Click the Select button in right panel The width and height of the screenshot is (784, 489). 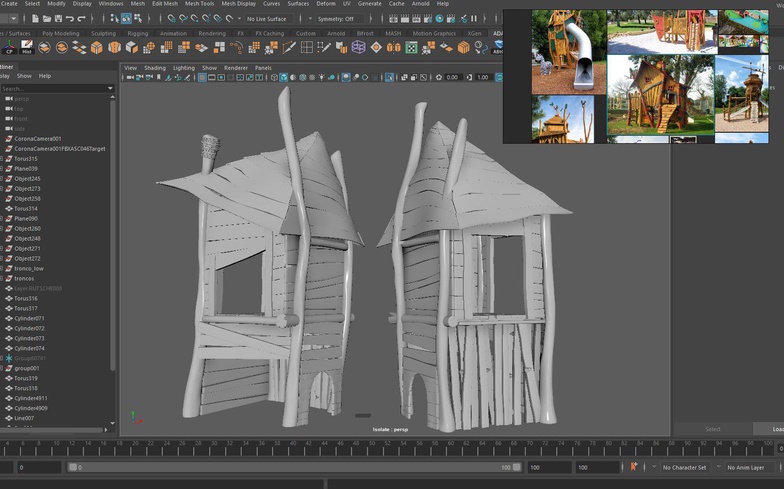click(712, 429)
